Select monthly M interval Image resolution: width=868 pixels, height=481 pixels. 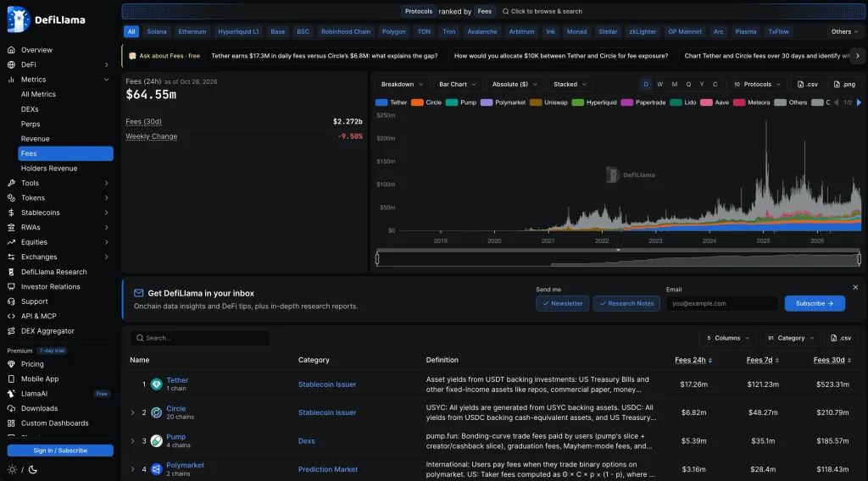click(x=674, y=84)
